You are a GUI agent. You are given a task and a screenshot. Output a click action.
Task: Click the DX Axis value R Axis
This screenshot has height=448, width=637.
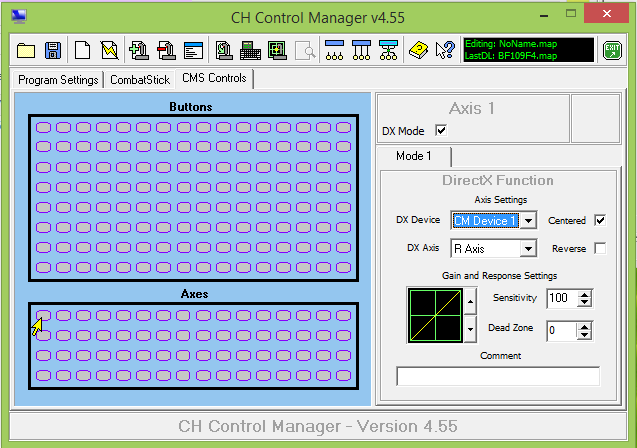click(x=469, y=249)
